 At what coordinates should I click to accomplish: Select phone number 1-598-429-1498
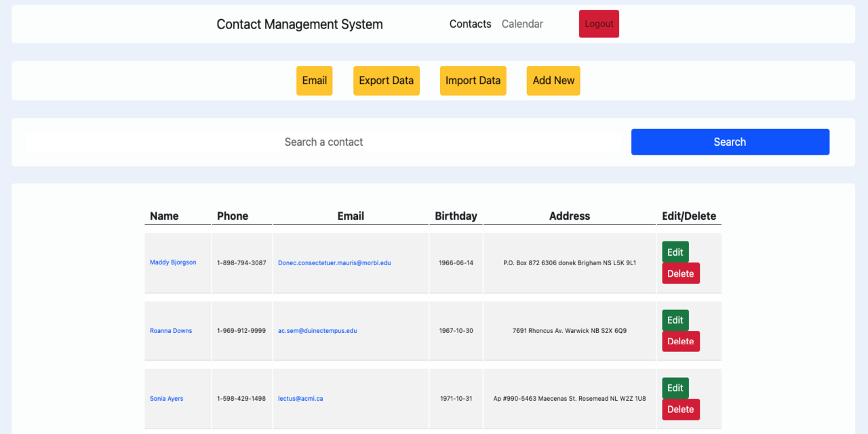241,399
